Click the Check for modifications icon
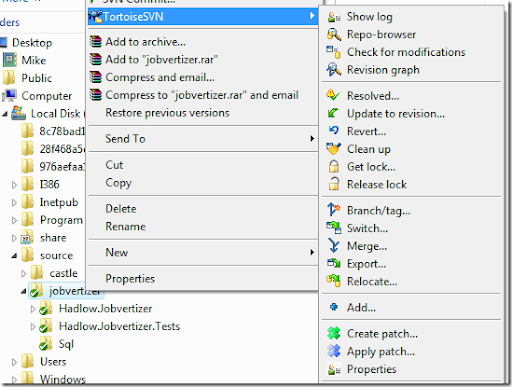The width and height of the screenshot is (512, 387). click(x=334, y=52)
